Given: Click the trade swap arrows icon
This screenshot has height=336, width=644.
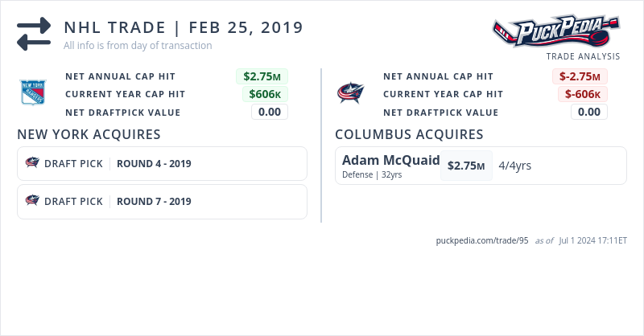Looking at the screenshot, I should point(34,34).
